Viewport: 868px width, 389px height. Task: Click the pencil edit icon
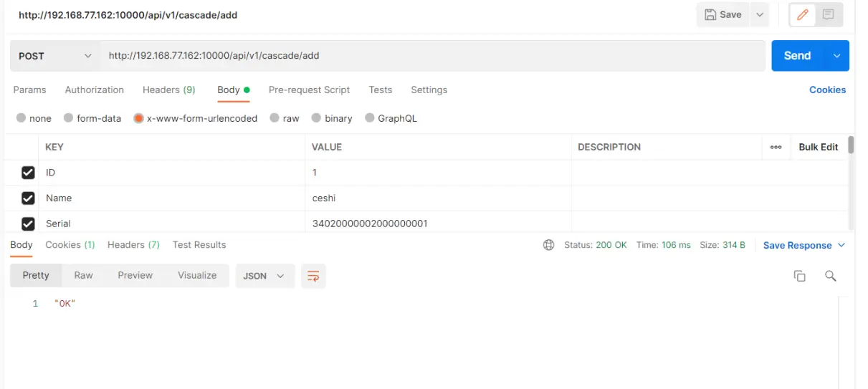click(802, 15)
